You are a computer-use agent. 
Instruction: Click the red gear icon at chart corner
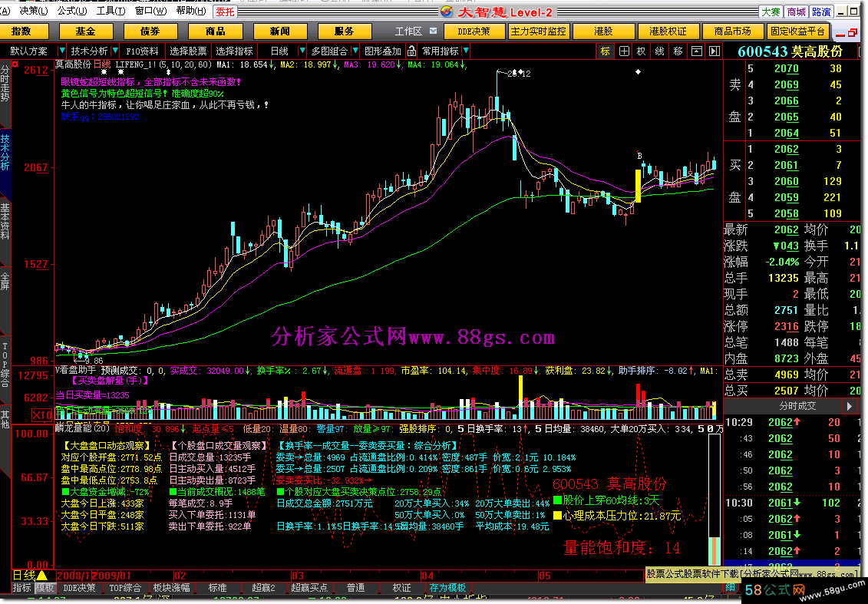coord(15,64)
